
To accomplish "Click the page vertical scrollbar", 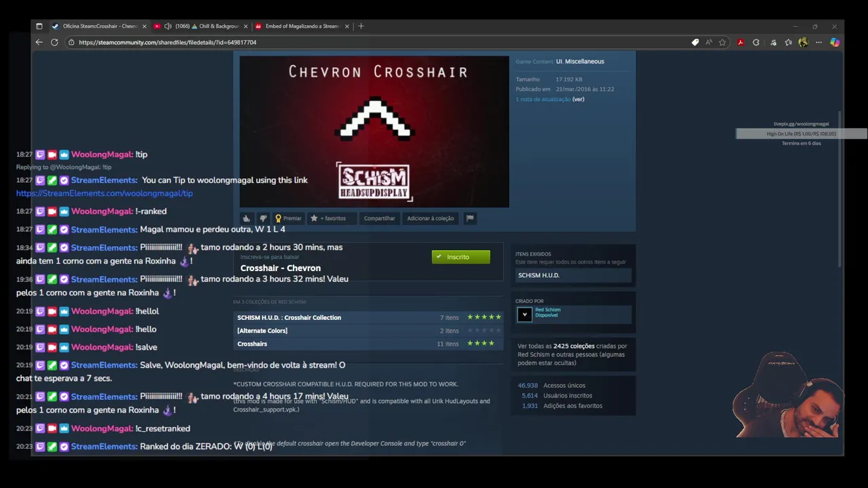I will pyautogui.click(x=840, y=190).
